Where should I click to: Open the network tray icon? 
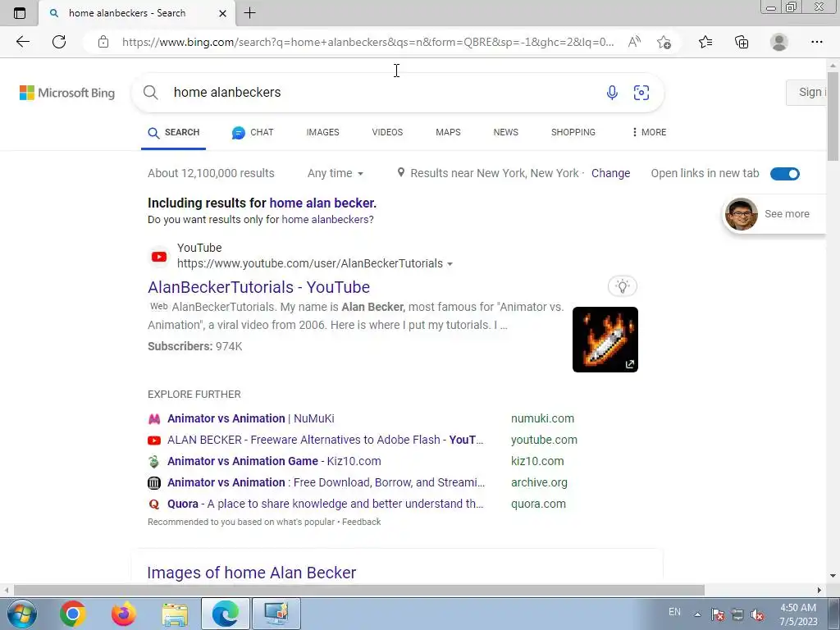[x=737, y=614]
